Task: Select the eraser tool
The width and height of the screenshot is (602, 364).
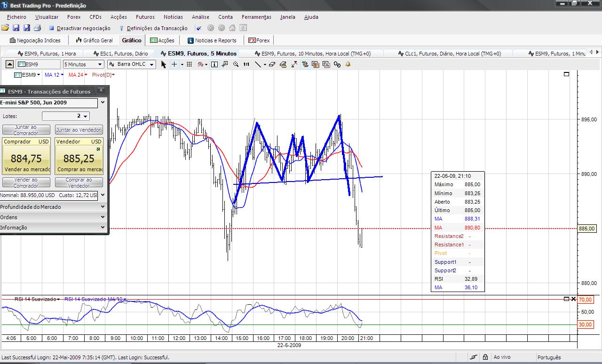Action: click(x=272, y=64)
